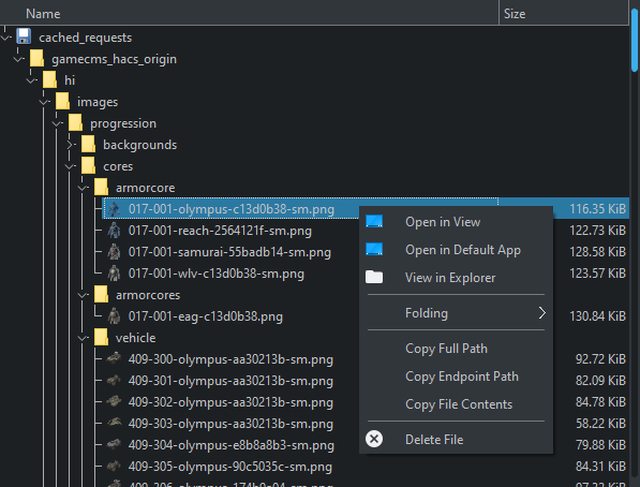Click the armorcores folder icon
This screenshot has width=640, height=487.
101,295
